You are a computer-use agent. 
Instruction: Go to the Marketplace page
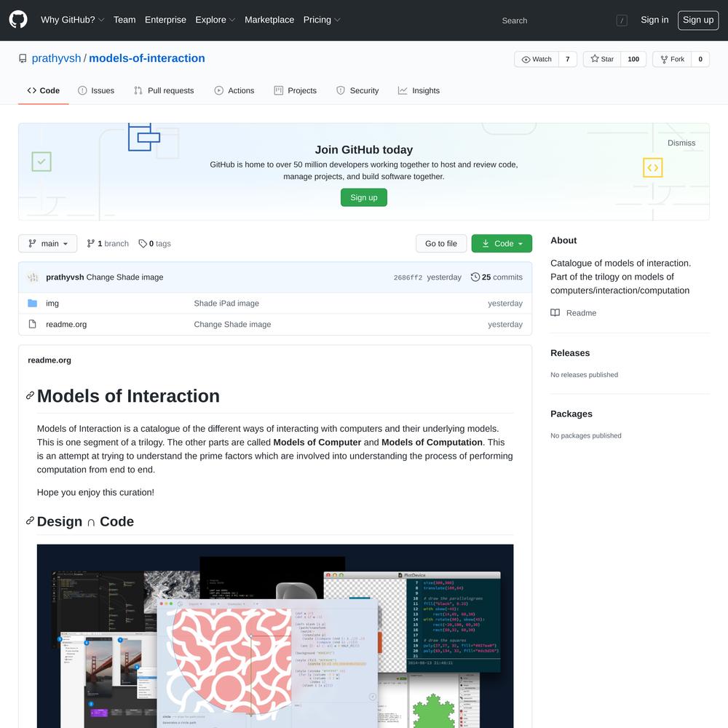tap(269, 20)
